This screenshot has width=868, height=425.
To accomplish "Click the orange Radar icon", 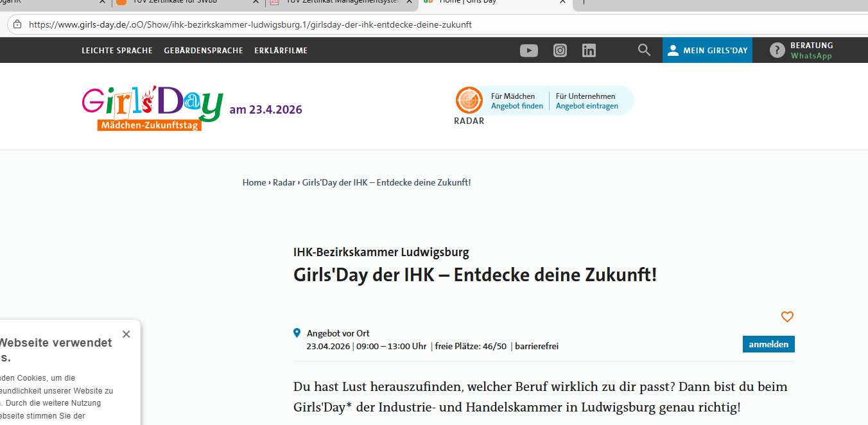I will (x=469, y=100).
